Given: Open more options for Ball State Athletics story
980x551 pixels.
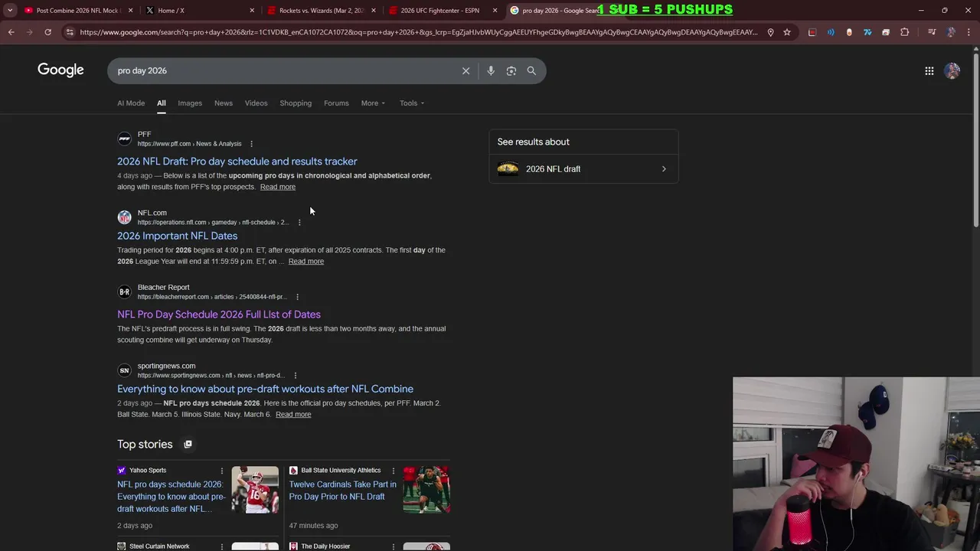Looking at the screenshot, I should pos(394,471).
